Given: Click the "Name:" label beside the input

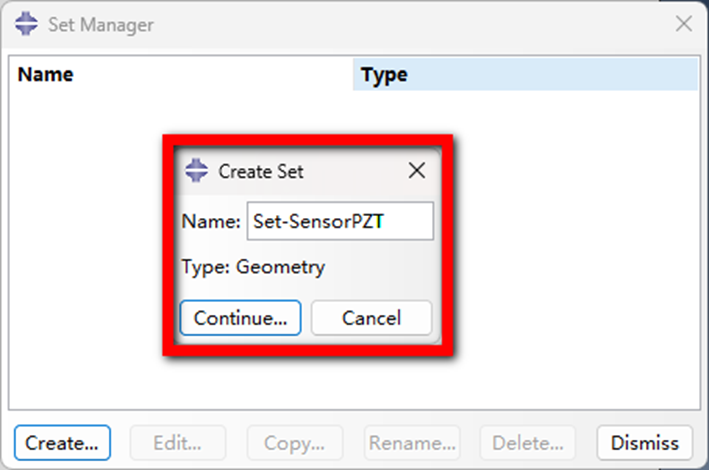Looking at the screenshot, I should tap(211, 222).
